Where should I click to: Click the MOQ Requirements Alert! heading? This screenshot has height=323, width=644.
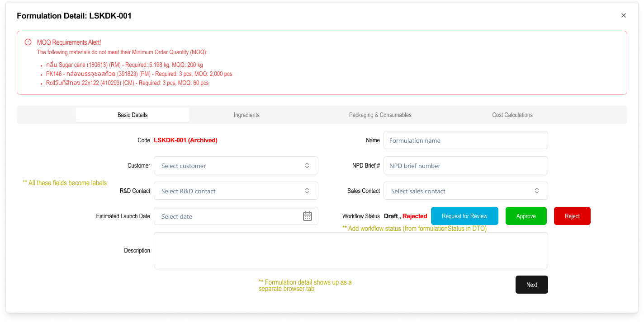coord(69,42)
